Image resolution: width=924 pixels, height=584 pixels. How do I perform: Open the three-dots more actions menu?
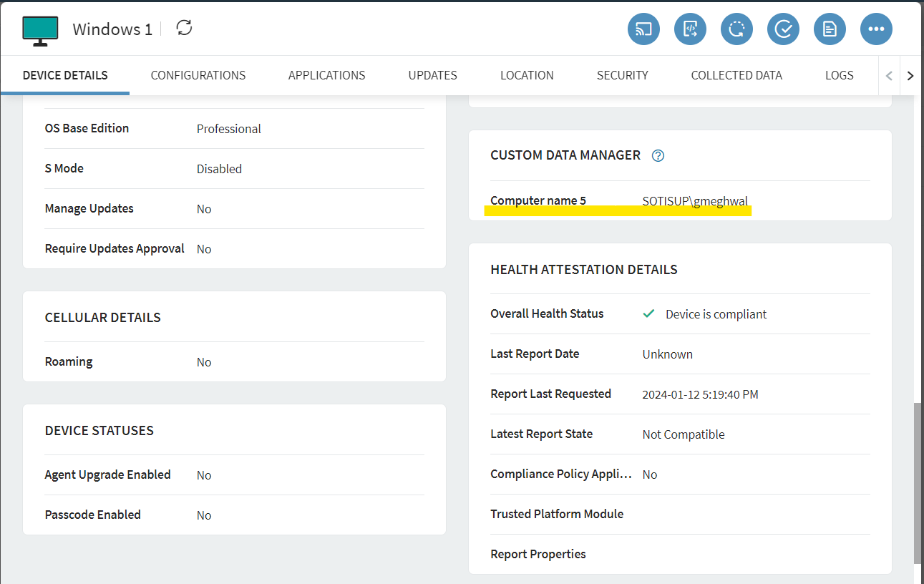[x=876, y=29]
